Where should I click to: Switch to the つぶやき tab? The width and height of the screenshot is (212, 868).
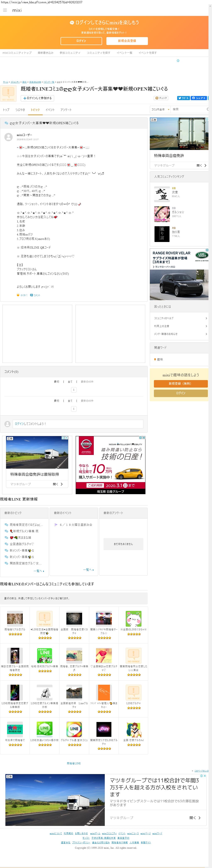[x=20, y=110]
